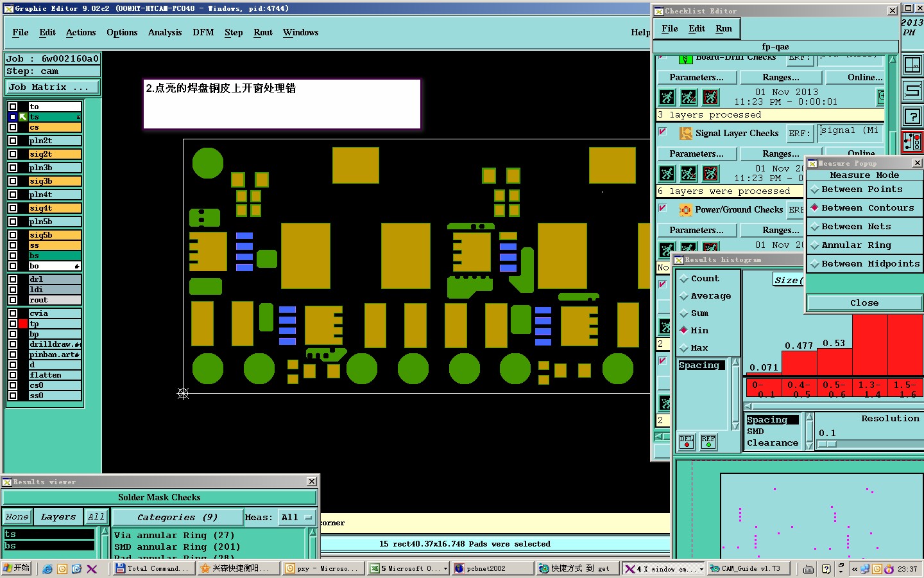Viewport: 924px width, 578px height.
Task: Click Parameters button under Signal Layer Checks
Action: tap(696, 153)
